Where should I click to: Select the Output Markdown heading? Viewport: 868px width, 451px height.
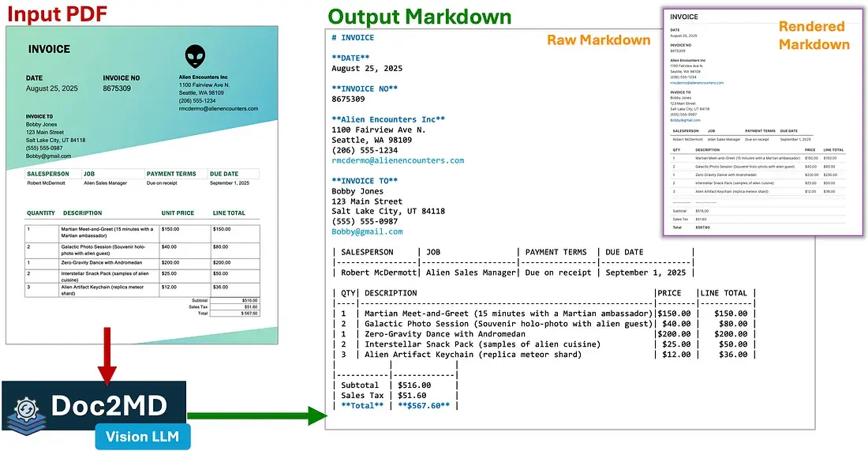tap(419, 17)
